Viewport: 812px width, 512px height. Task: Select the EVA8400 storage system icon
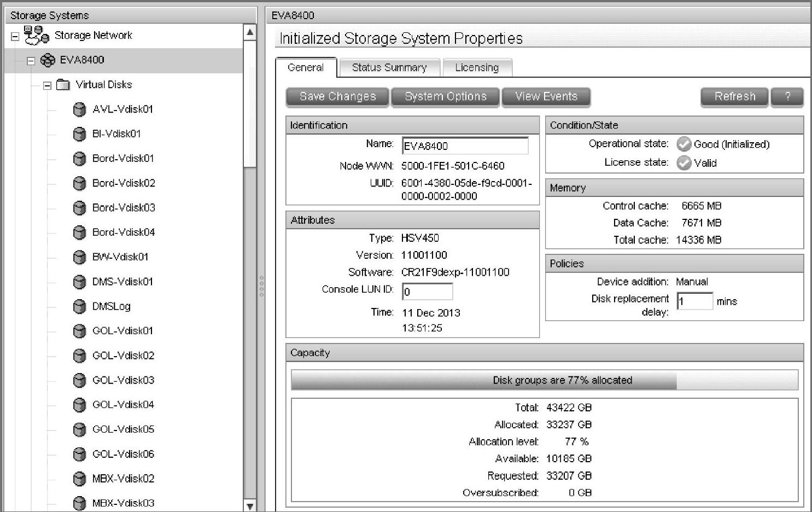click(x=48, y=60)
